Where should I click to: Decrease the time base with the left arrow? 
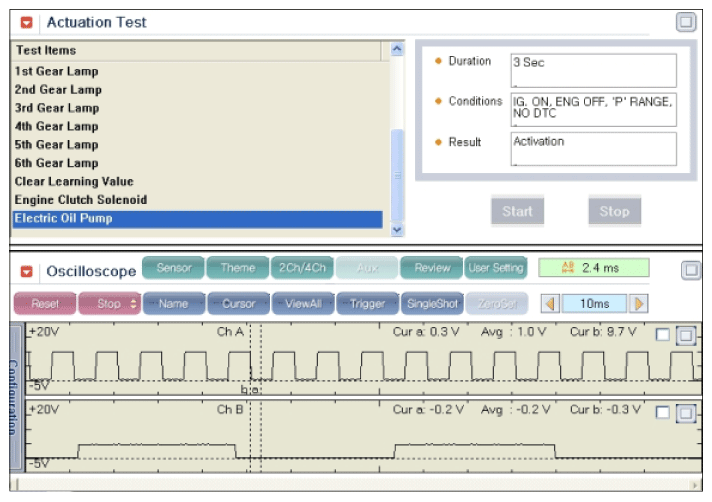[550, 304]
